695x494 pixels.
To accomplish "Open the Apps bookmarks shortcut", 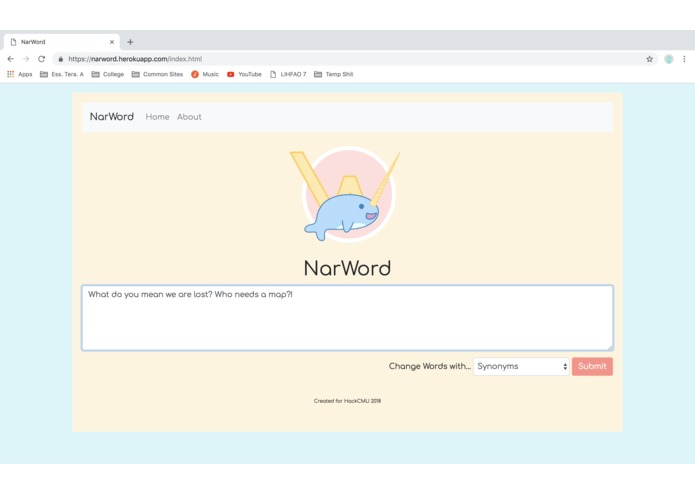I will [x=20, y=74].
